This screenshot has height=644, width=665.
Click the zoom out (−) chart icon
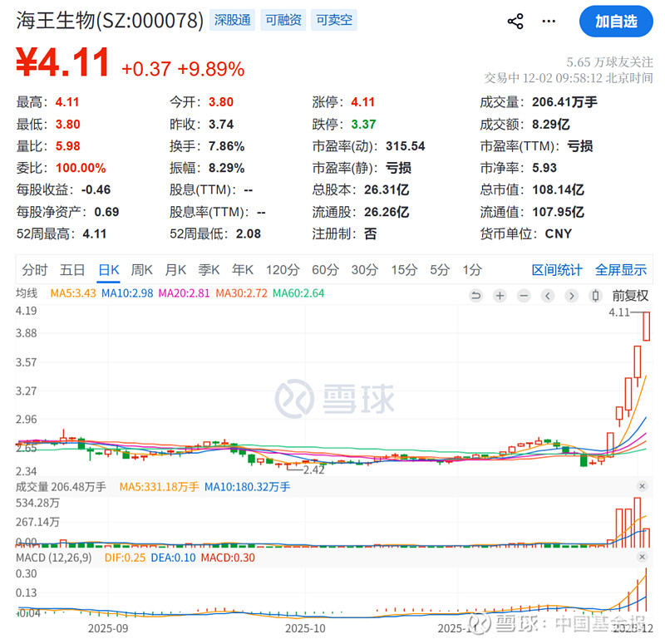point(523,295)
